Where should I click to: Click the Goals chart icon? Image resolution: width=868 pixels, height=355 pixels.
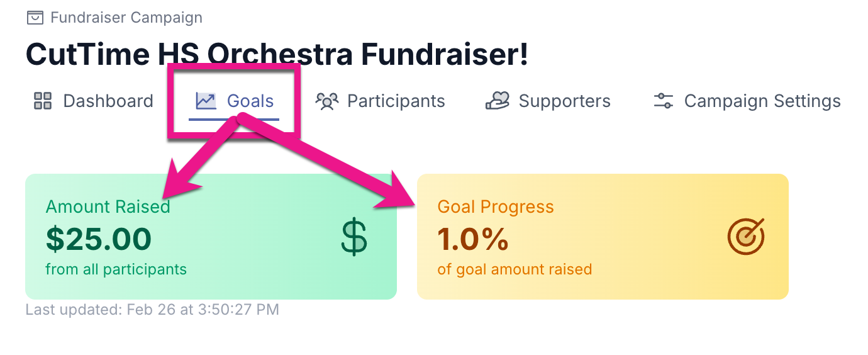point(206,101)
